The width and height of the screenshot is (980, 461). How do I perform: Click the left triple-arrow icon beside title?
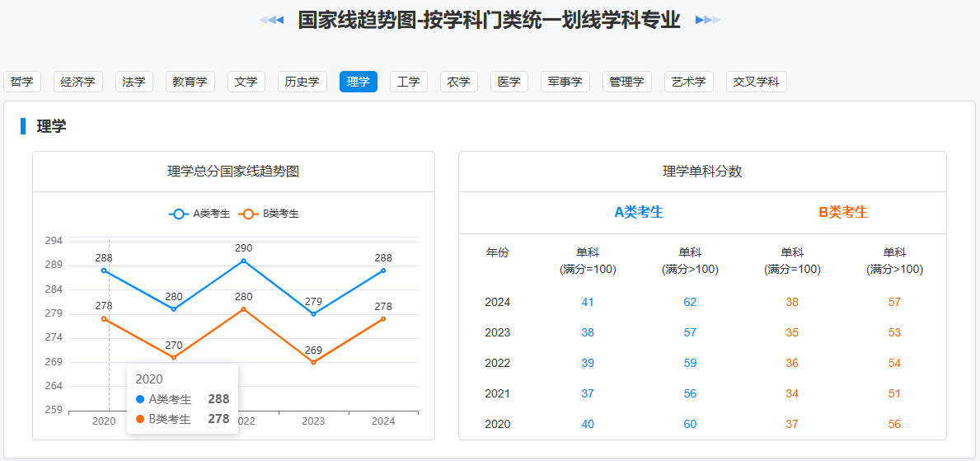(x=271, y=21)
